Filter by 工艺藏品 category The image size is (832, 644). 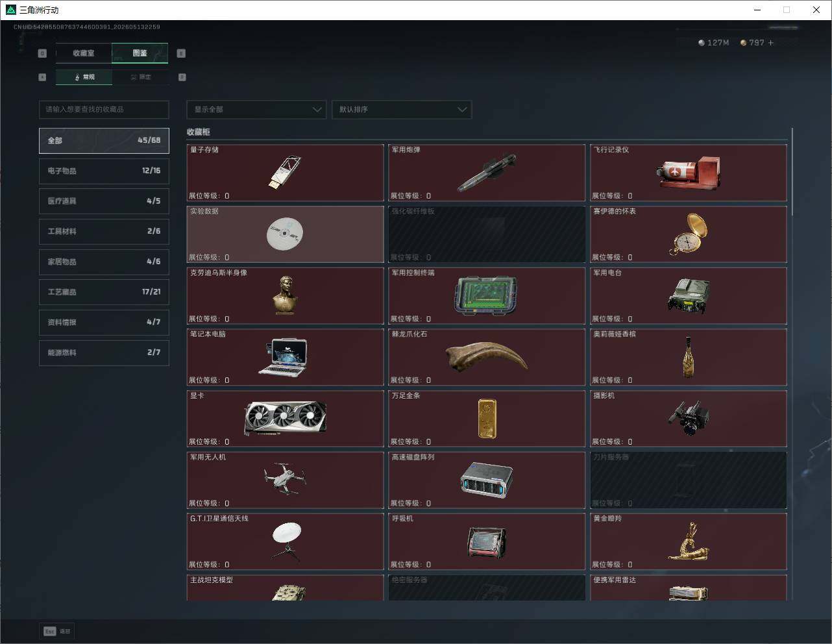[104, 292]
